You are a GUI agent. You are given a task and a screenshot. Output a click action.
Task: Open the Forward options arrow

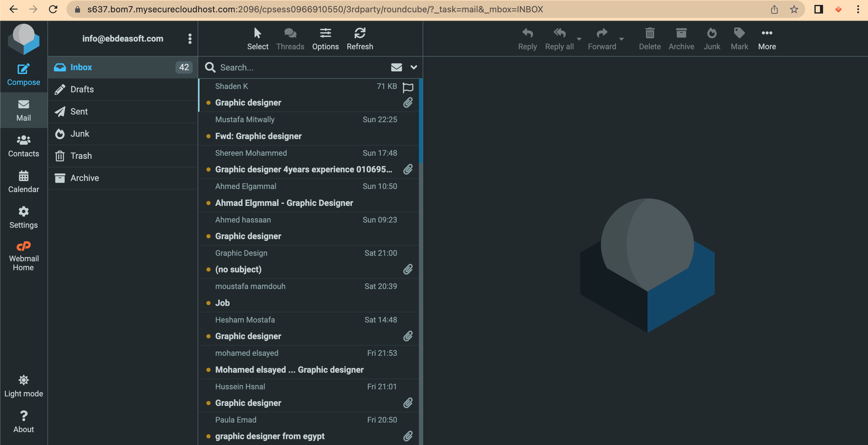pyautogui.click(x=621, y=39)
